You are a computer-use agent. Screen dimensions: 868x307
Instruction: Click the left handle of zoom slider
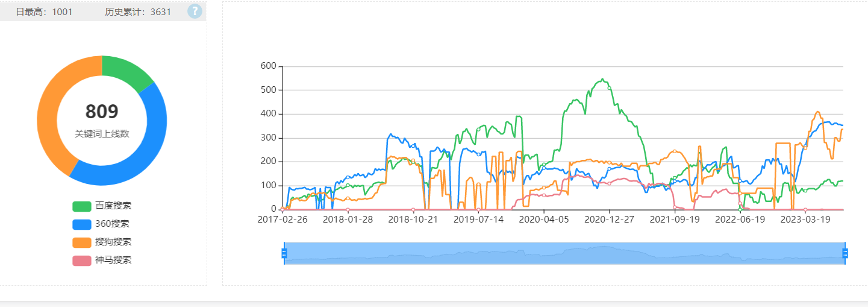pos(284,253)
